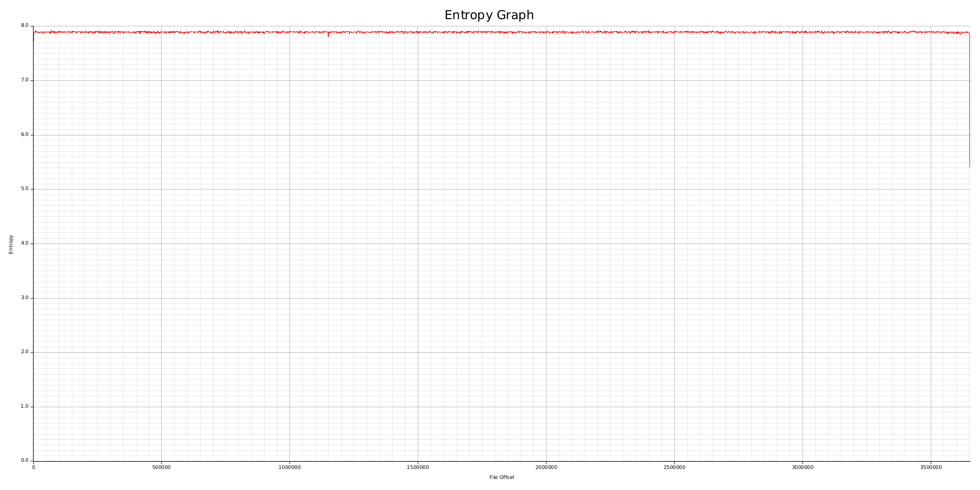
Task: Click the 7.0 y-axis tick label
Action: (x=24, y=80)
